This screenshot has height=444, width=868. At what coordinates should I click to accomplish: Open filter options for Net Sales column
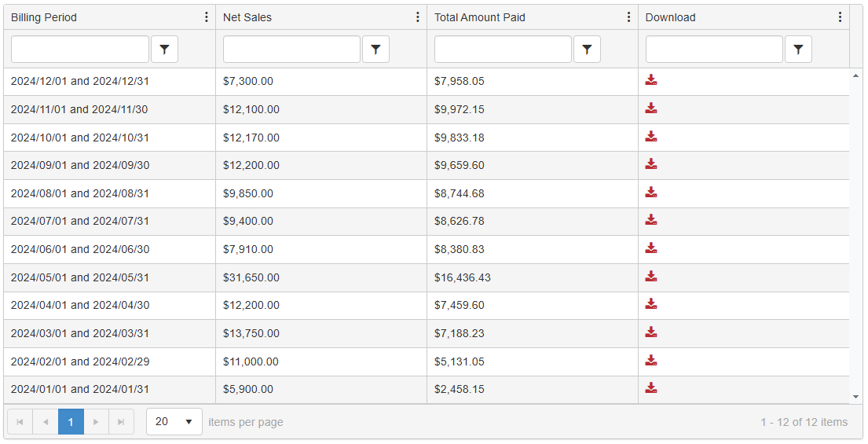(x=375, y=50)
